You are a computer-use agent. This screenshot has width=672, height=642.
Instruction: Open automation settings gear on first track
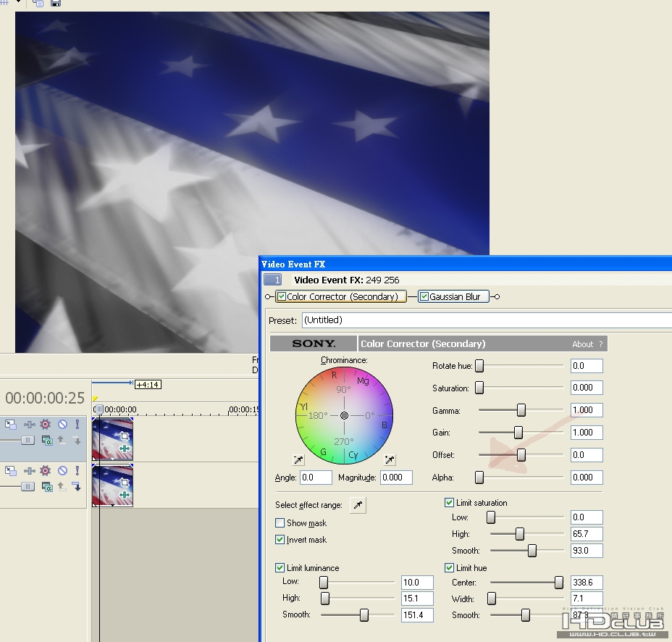[46, 425]
